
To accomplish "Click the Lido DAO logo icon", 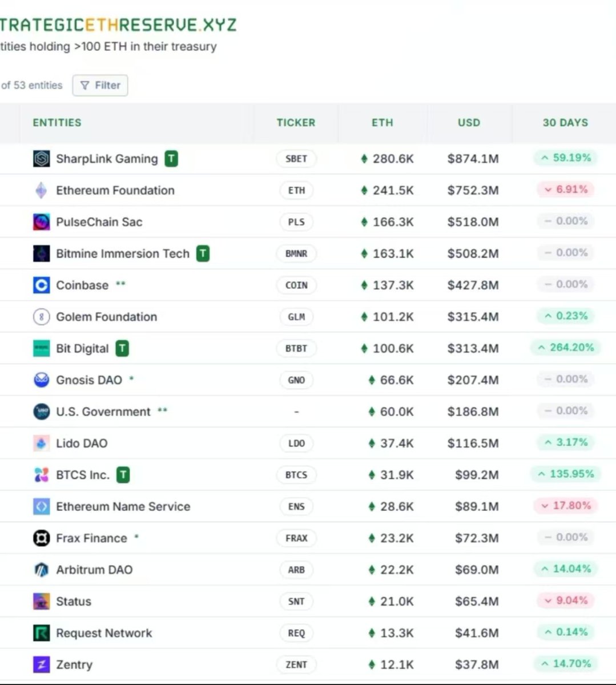I will tap(41, 444).
